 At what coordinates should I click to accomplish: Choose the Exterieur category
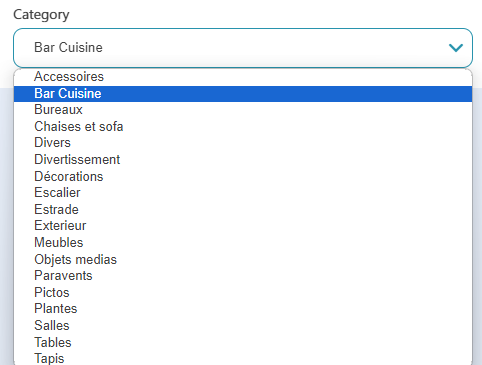pyautogui.click(x=243, y=226)
